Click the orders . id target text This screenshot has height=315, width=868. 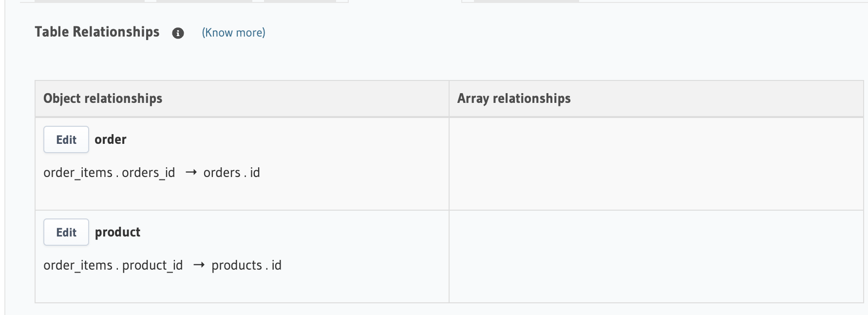click(x=231, y=173)
